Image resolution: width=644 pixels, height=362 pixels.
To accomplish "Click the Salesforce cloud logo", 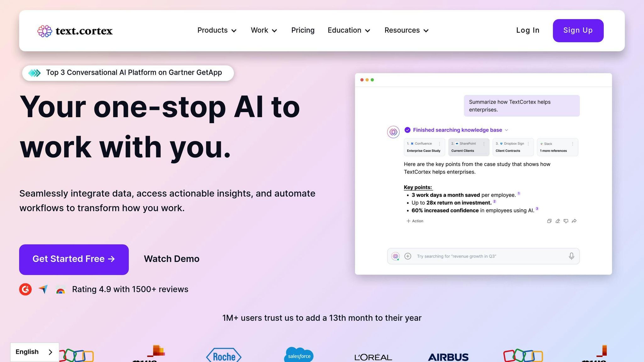I will click(299, 355).
